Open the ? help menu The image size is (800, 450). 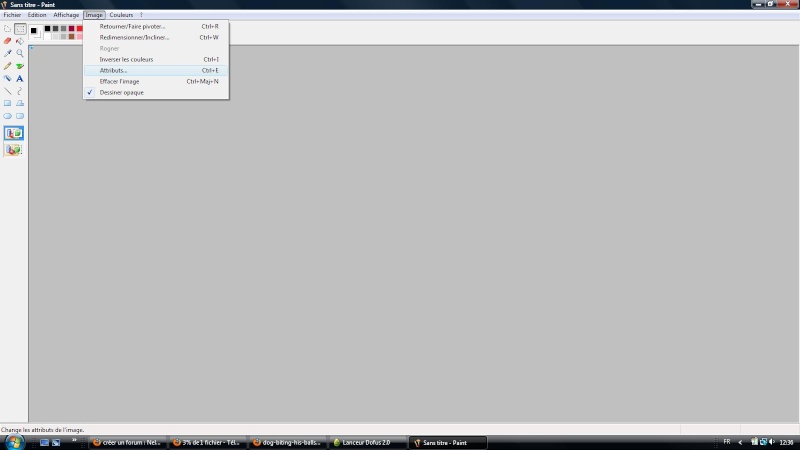[141, 15]
